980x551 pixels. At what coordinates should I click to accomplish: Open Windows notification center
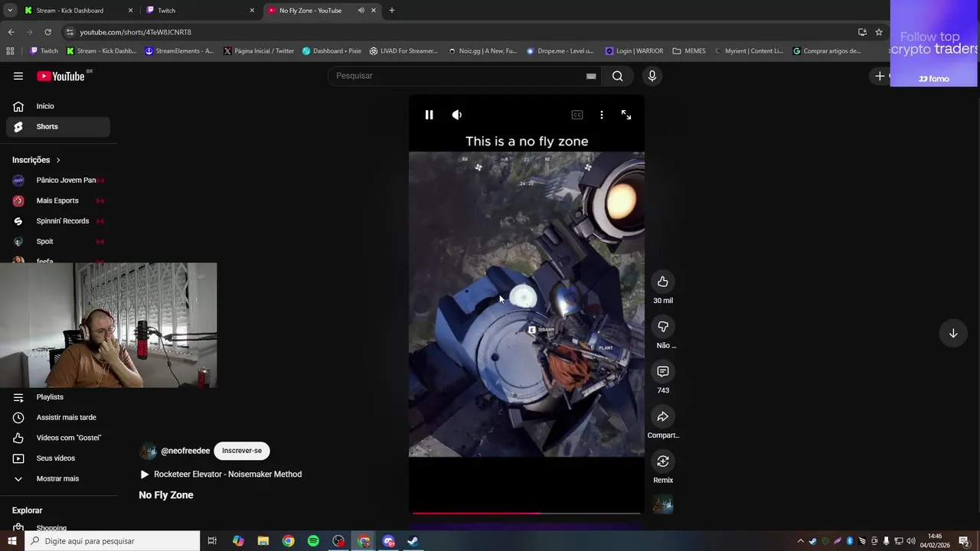964,541
